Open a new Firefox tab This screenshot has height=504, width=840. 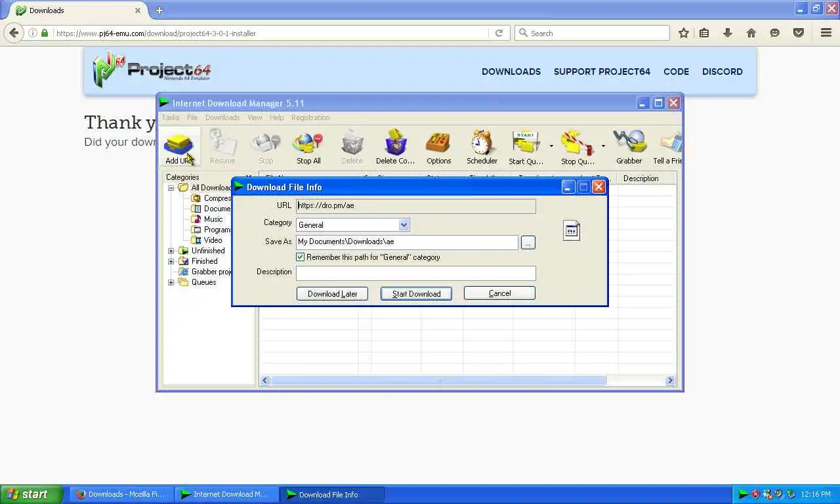click(159, 10)
